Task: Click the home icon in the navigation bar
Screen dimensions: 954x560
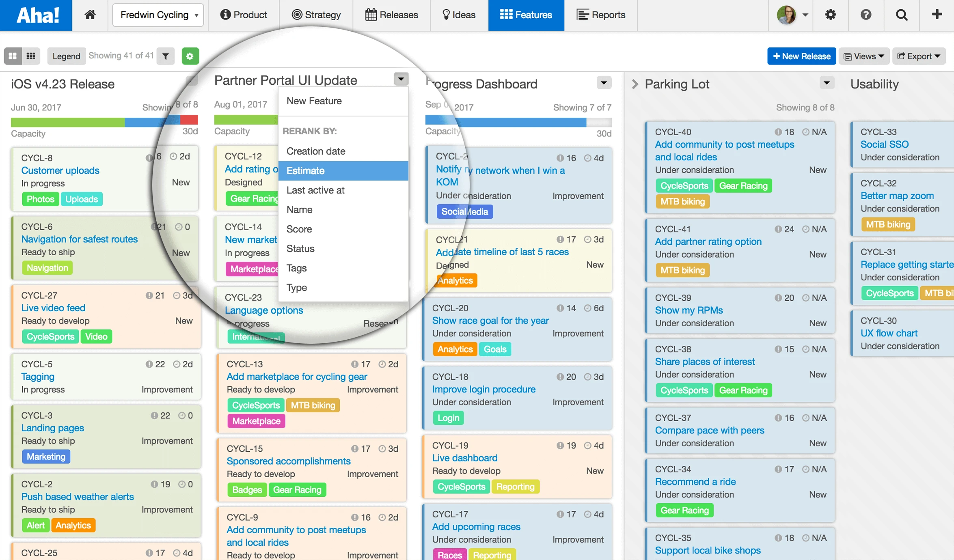Action: point(90,15)
